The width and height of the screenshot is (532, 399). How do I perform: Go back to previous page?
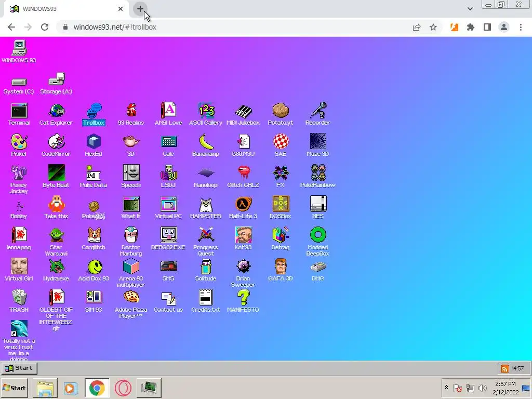coord(11,27)
